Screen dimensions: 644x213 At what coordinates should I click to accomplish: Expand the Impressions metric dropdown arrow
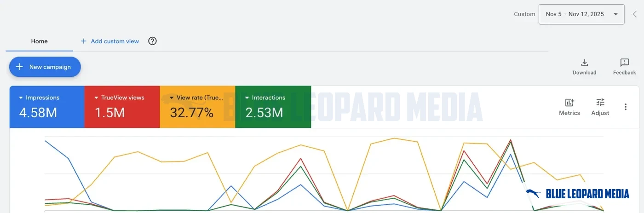coord(21,98)
